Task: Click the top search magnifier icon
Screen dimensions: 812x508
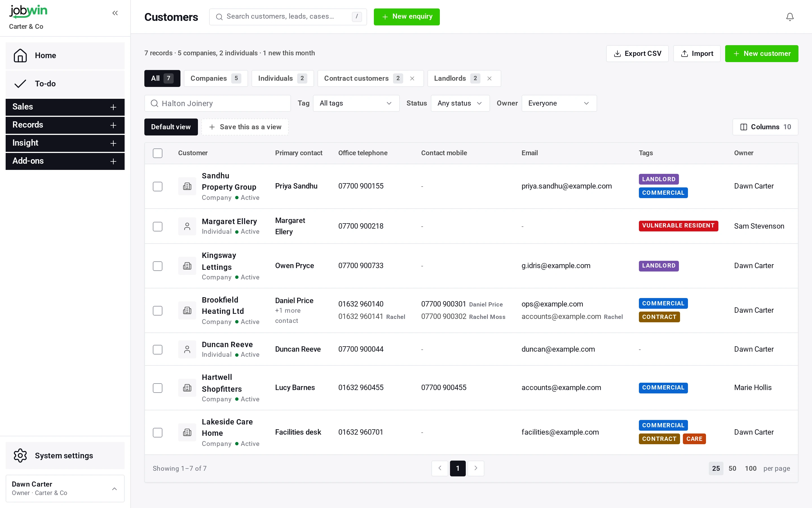Action: [x=219, y=17]
